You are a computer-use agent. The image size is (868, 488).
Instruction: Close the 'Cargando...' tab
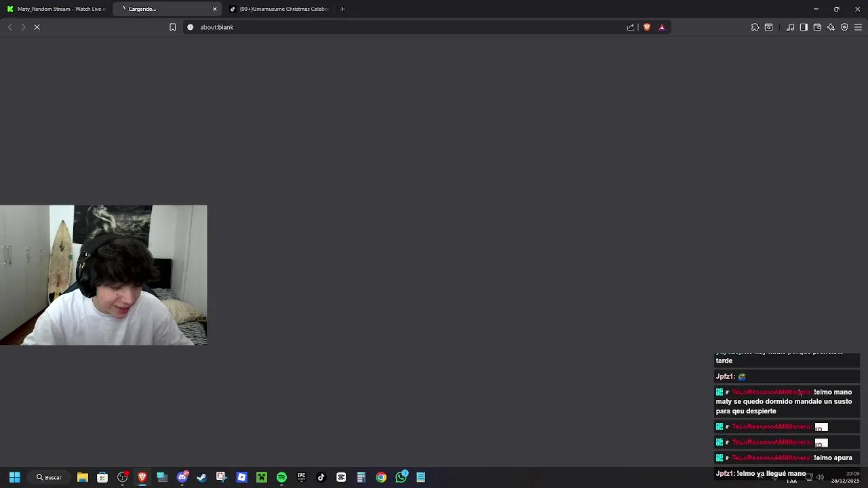coord(215,9)
